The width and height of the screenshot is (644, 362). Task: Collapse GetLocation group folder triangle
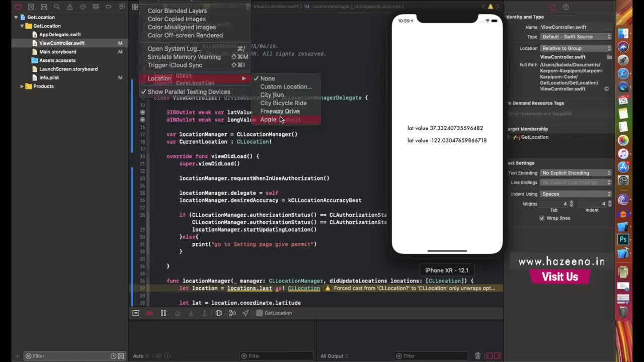(x=22, y=26)
